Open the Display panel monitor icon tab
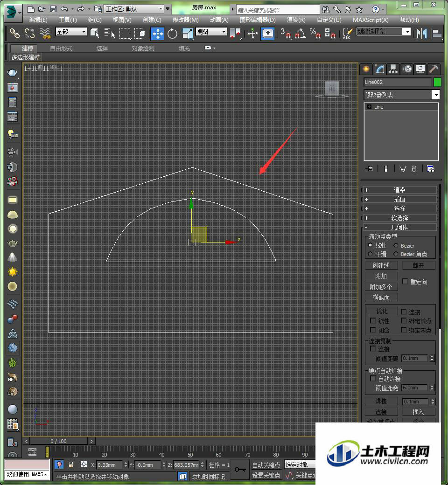Screen dimensions: 448x485 pyautogui.click(x=420, y=69)
